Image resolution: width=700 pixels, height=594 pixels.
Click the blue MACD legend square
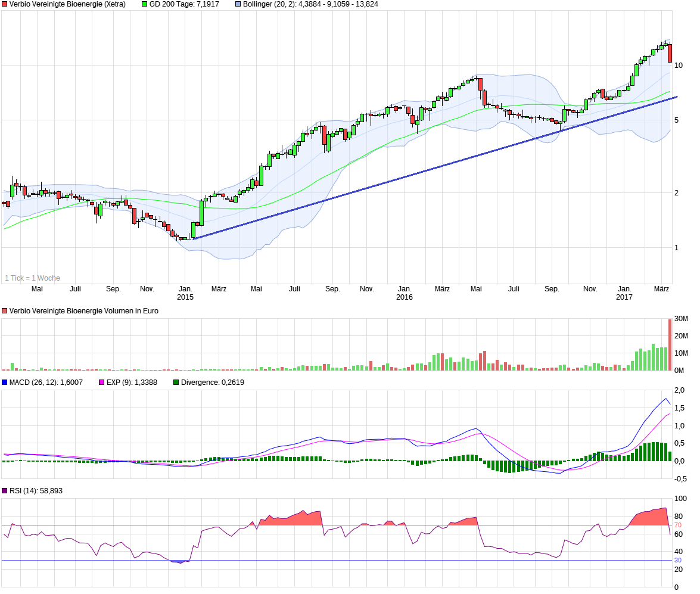(4, 382)
